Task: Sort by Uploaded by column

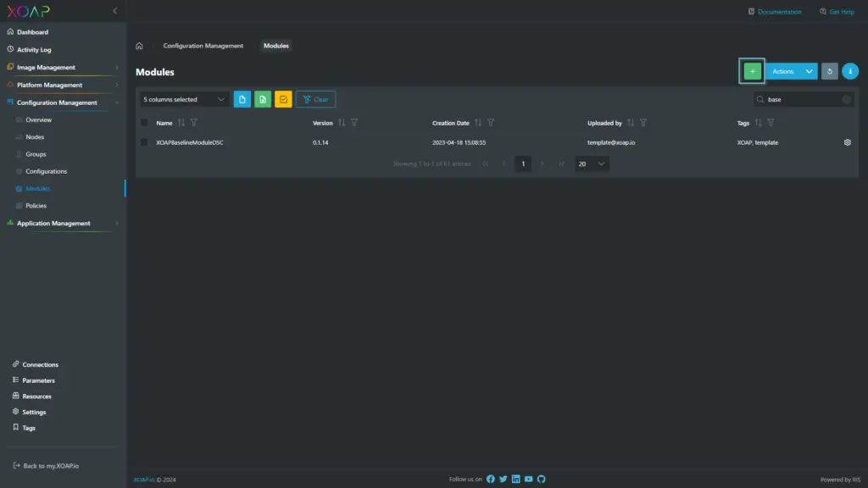Action: (x=631, y=123)
